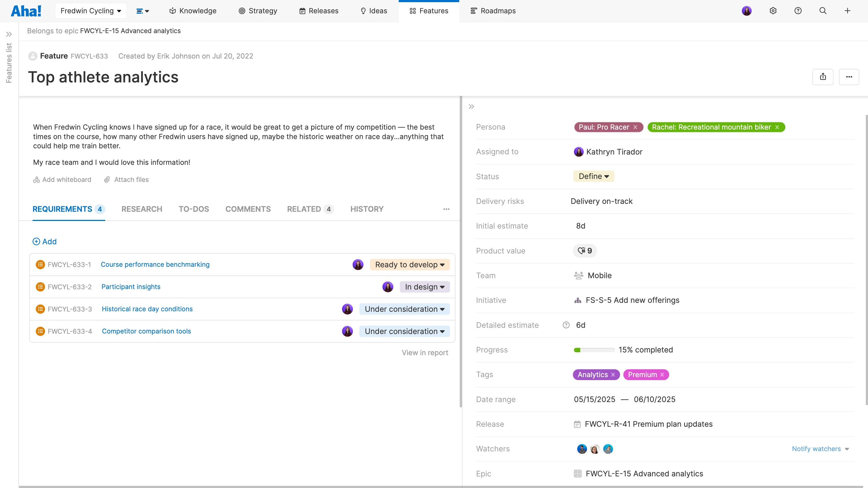The width and height of the screenshot is (868, 488).
Task: Open the Define status dropdown
Action: 593,176
